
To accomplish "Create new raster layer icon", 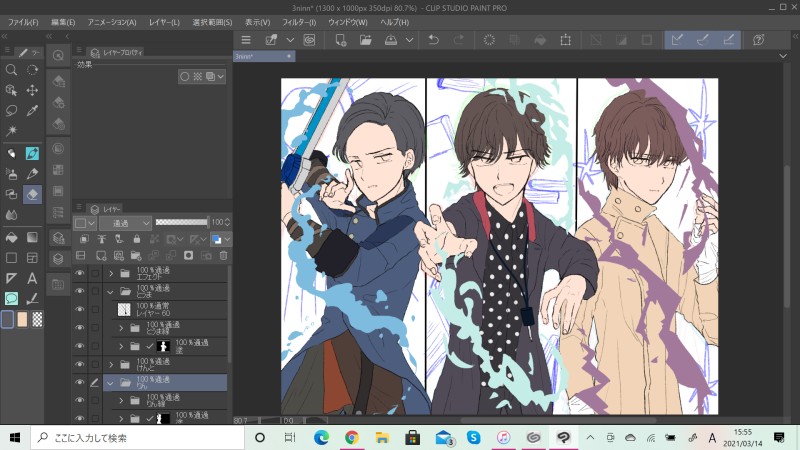I will tap(101, 256).
